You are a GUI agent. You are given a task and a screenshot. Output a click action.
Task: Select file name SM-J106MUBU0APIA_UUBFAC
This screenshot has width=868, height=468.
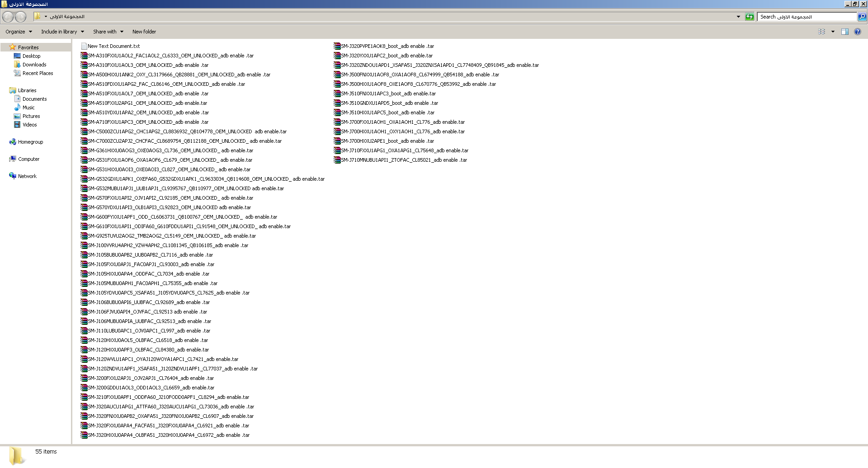coord(150,321)
